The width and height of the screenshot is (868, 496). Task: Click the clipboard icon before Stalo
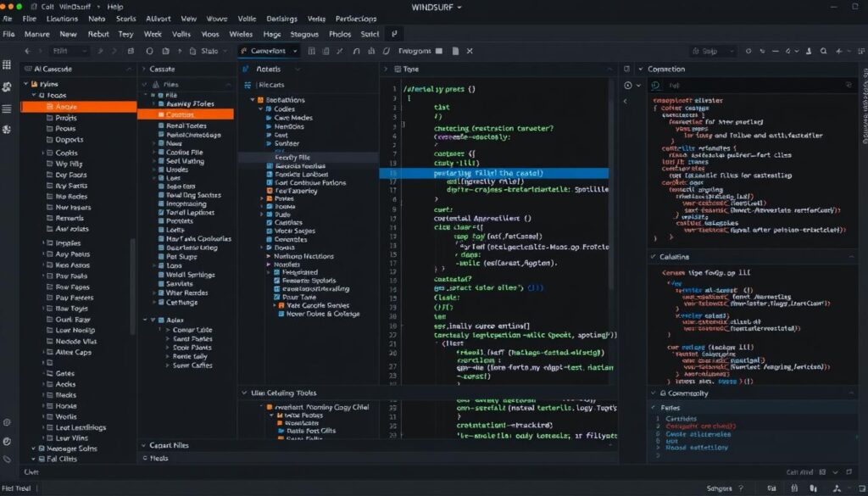[x=192, y=51]
